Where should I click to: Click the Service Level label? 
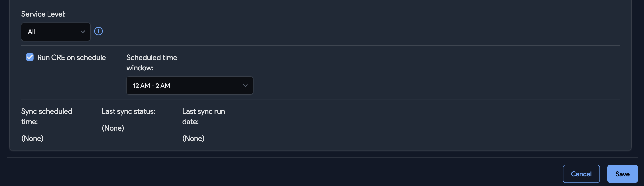point(43,14)
